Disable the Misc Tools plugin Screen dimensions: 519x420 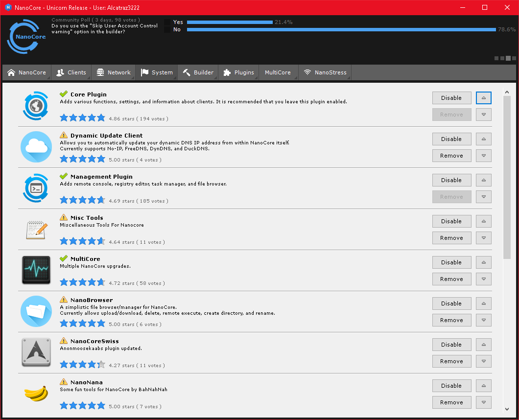pyautogui.click(x=451, y=221)
